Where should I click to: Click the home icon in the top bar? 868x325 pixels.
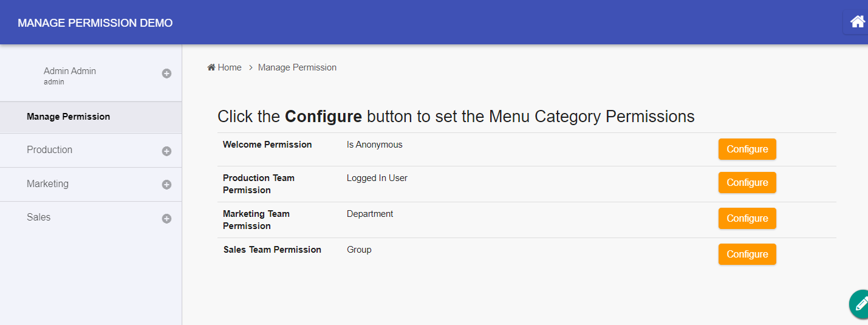[x=857, y=22]
